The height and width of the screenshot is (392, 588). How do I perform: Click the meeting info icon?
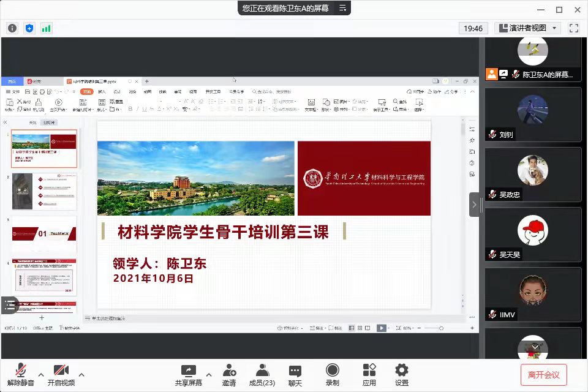tap(12, 28)
